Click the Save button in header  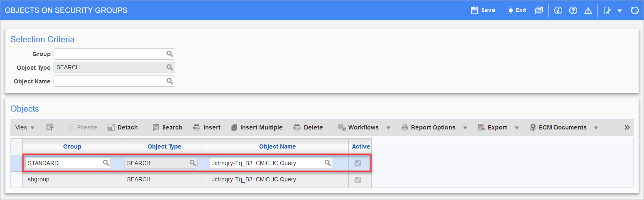(x=483, y=10)
